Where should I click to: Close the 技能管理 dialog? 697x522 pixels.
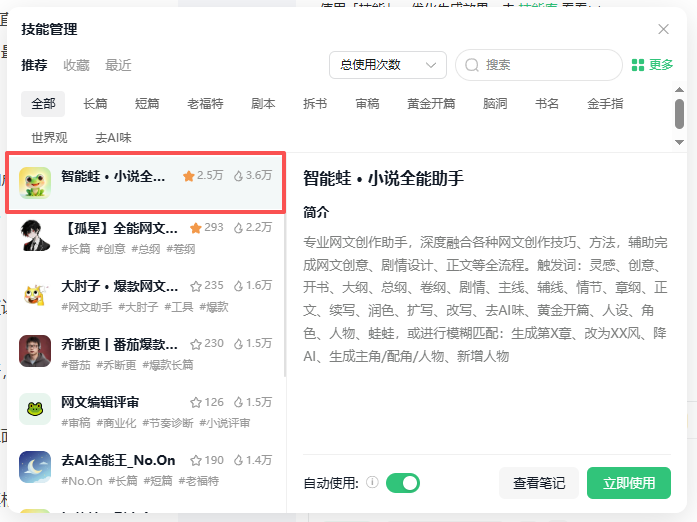tap(663, 29)
